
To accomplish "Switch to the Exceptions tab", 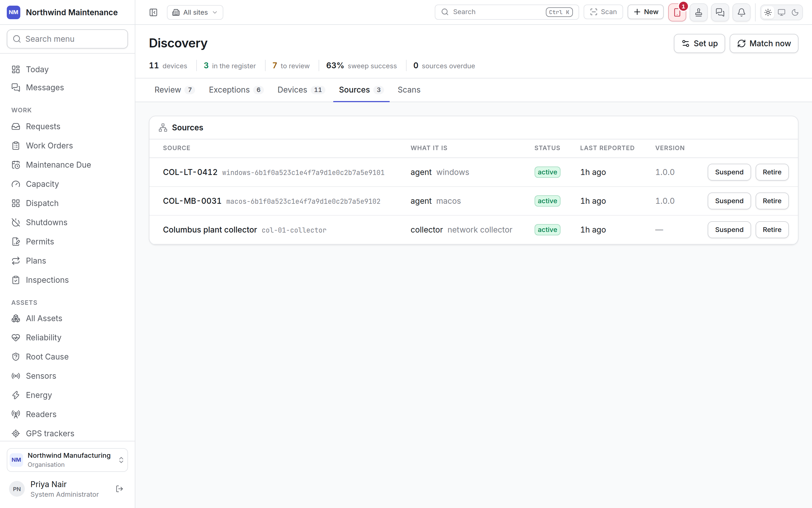I will tap(236, 90).
